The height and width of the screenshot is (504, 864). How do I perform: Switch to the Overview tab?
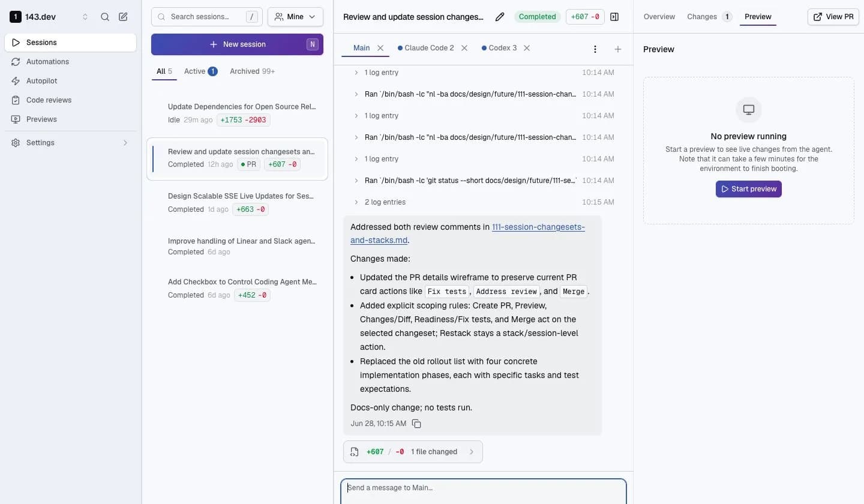pos(659,17)
